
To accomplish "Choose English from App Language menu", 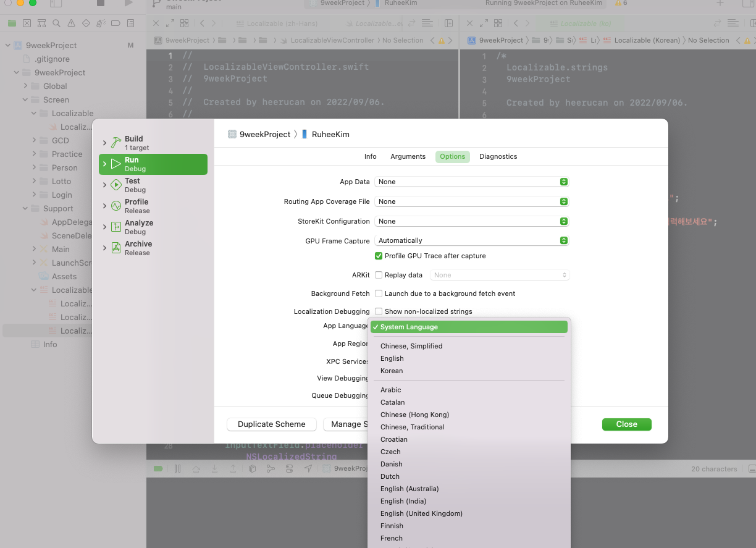I will (469, 358).
